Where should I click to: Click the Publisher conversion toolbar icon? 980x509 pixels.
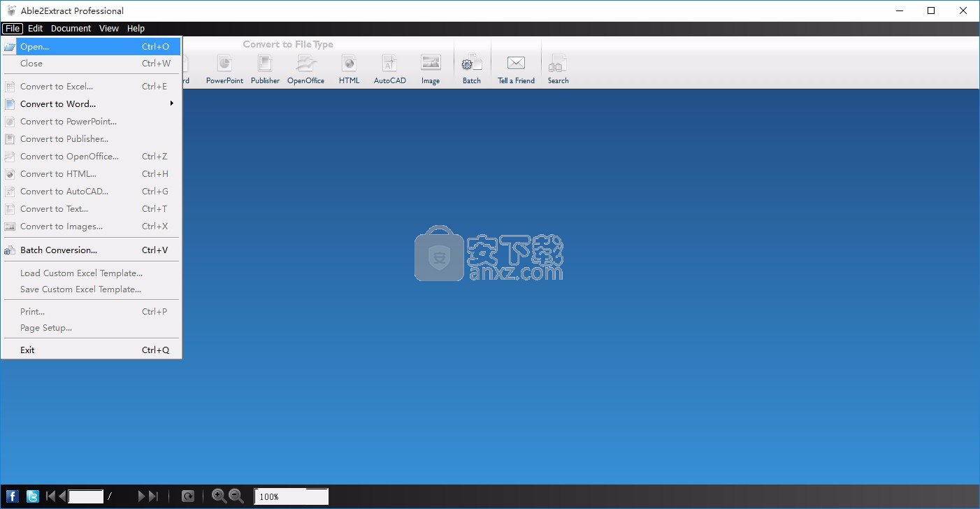[x=265, y=64]
